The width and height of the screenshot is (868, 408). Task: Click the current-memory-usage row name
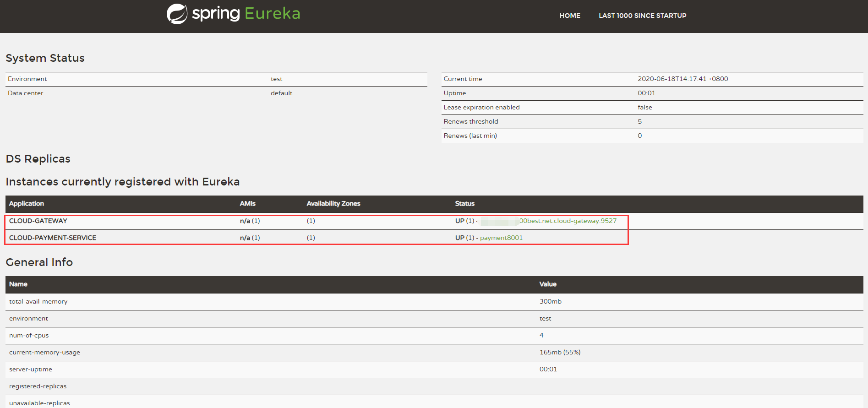pyautogui.click(x=45, y=352)
